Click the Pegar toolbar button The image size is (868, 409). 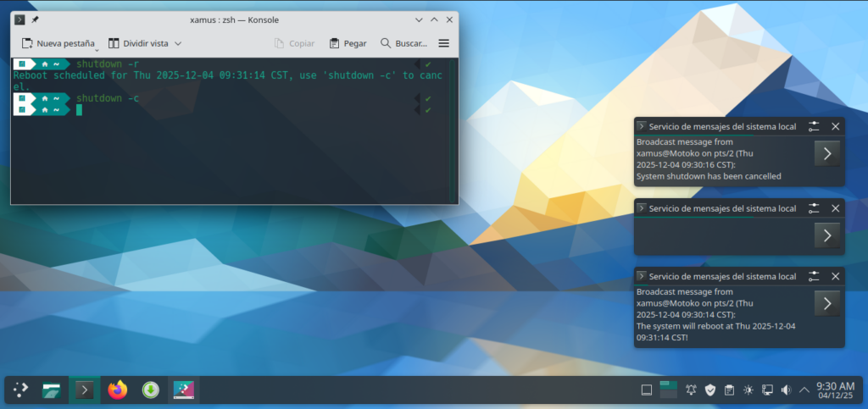[x=348, y=43]
